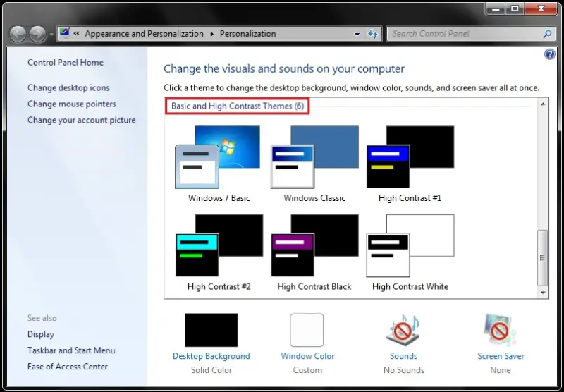This screenshot has width=564, height=392.
Task: Click the magnifier search icon
Action: (x=547, y=34)
